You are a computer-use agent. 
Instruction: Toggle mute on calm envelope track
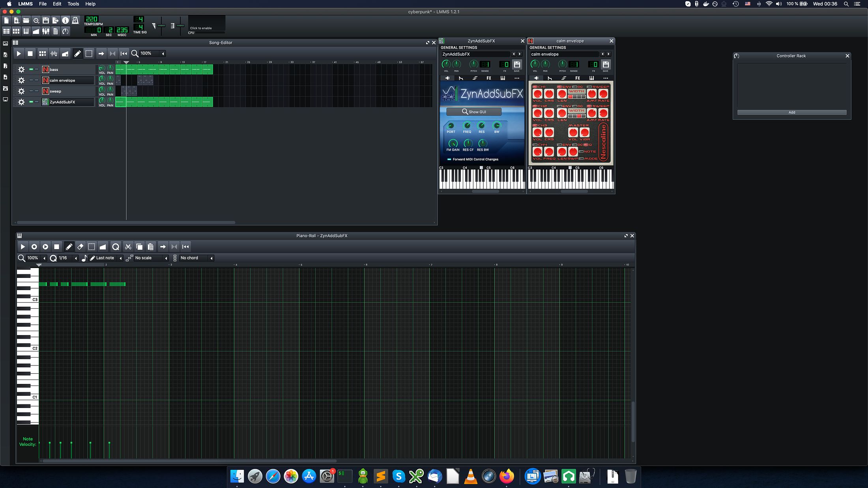coord(31,80)
